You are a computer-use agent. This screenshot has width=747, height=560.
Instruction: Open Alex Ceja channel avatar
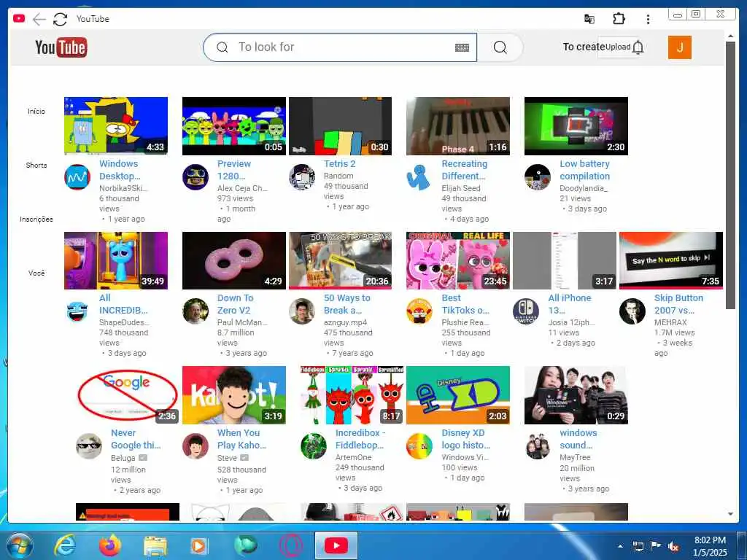pyautogui.click(x=196, y=177)
